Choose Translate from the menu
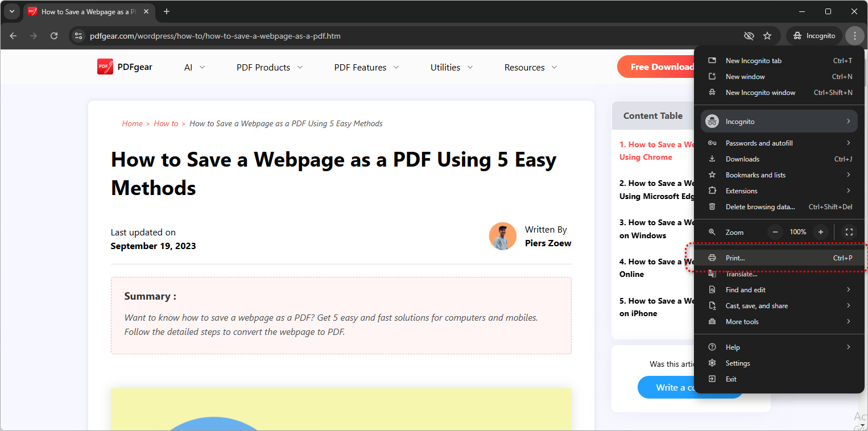This screenshot has width=868, height=431. tap(779, 274)
